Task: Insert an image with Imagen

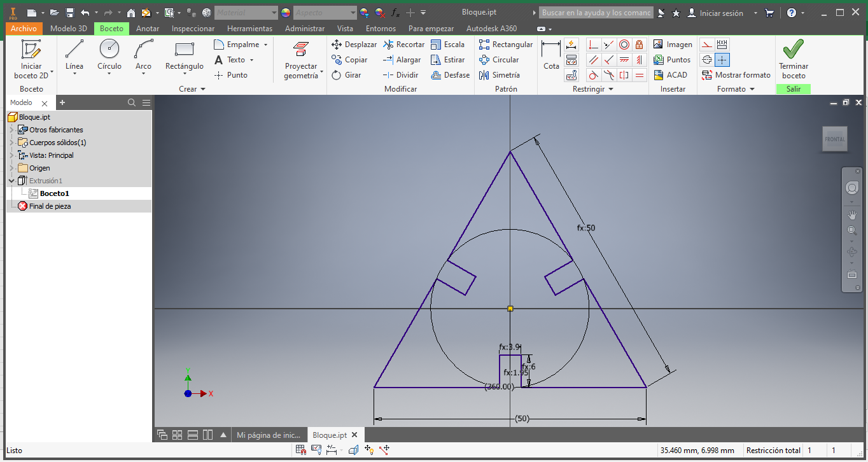Action: coord(673,45)
